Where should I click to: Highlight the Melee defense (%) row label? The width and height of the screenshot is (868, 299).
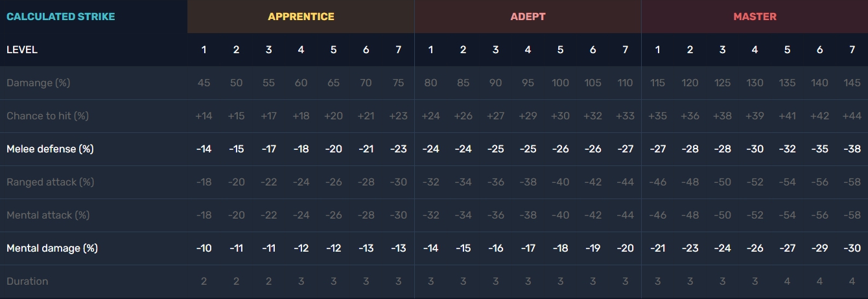[x=50, y=149]
